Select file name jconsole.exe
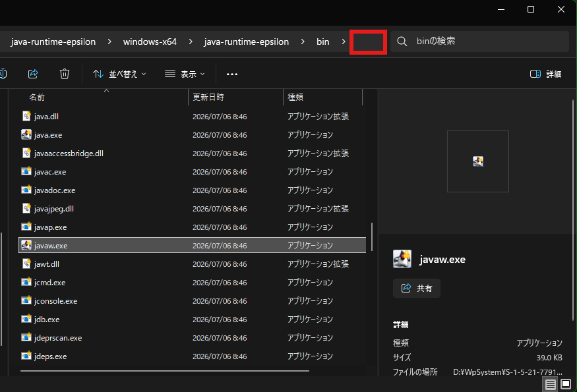Image resolution: width=577 pixels, height=392 pixels. (x=55, y=301)
